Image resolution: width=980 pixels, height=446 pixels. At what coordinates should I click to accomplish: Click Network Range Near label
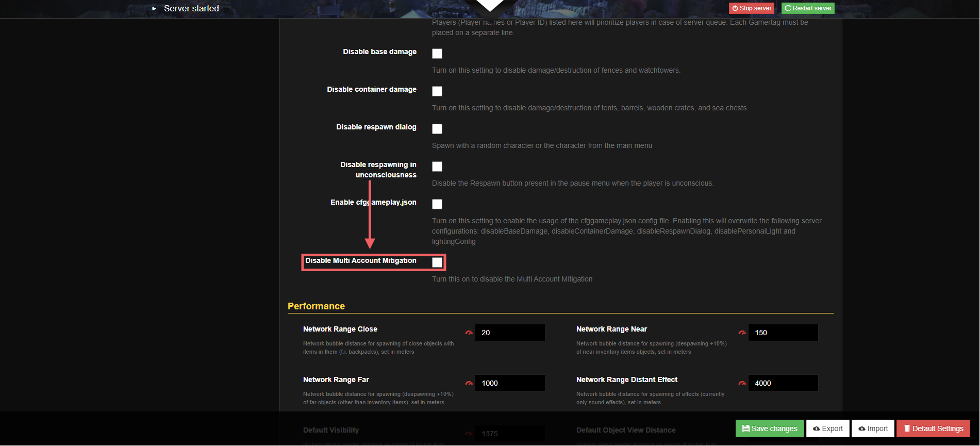[611, 329]
